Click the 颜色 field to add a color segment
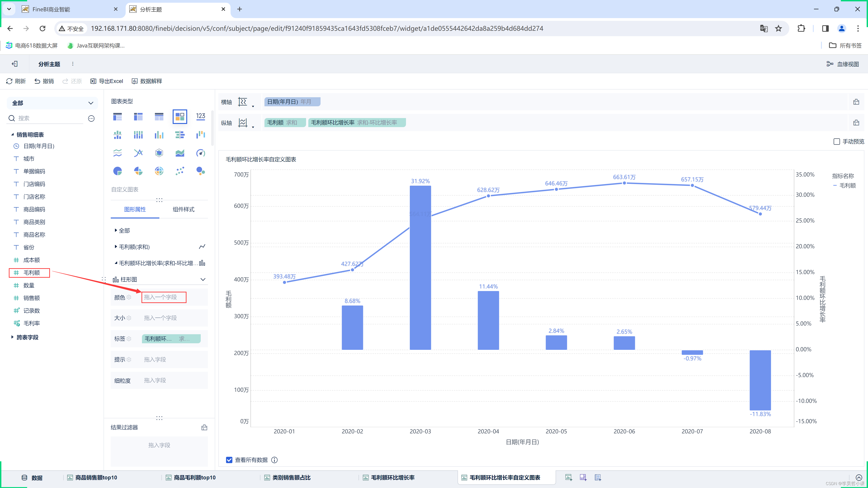Image resolution: width=868 pixels, height=488 pixels. tap(164, 297)
